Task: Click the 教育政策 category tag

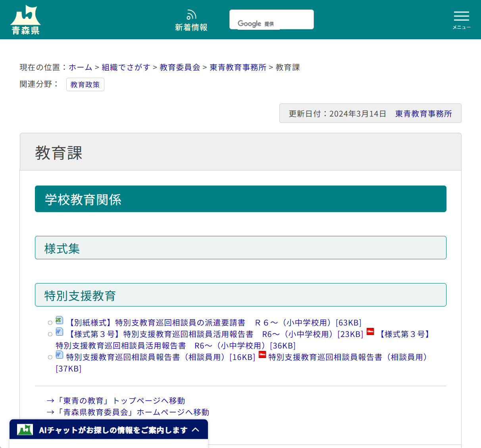Action: coord(85,84)
